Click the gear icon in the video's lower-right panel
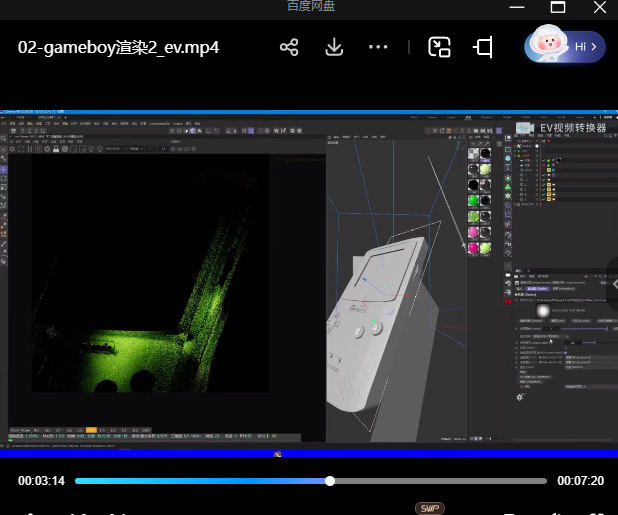618x515 pixels. tap(520, 397)
